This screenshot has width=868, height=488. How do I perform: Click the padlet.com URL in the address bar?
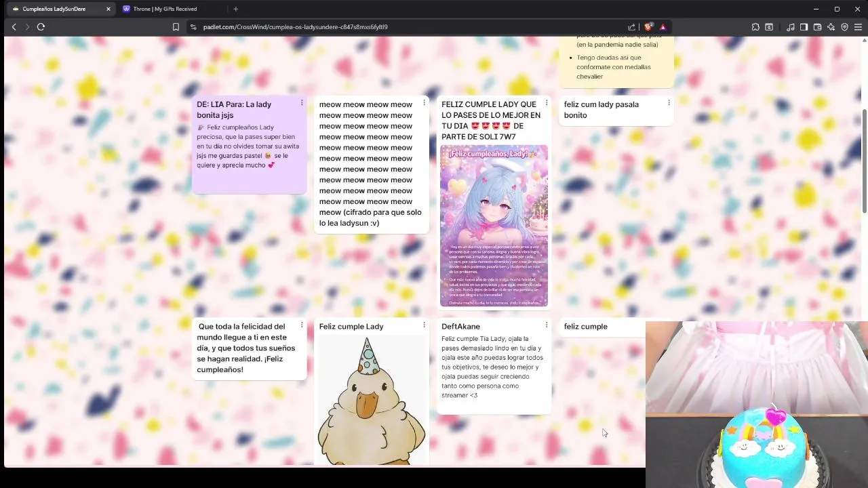(295, 27)
